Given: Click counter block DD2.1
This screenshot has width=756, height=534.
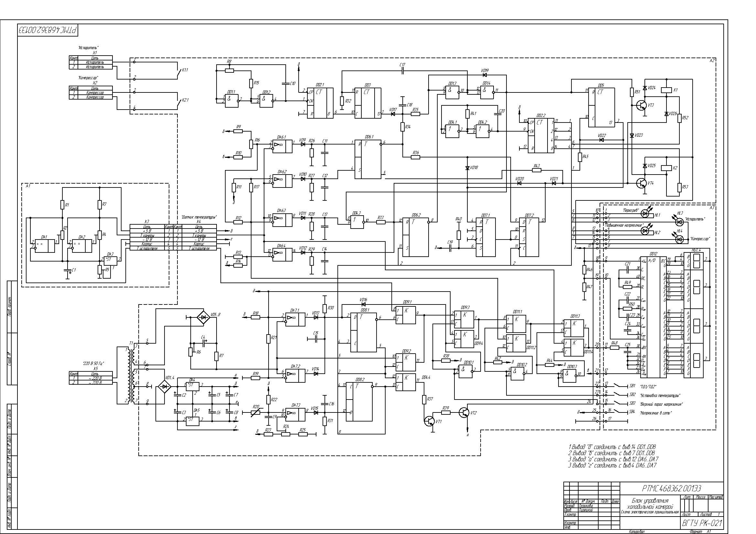Looking at the screenshot, I should click(x=320, y=103).
